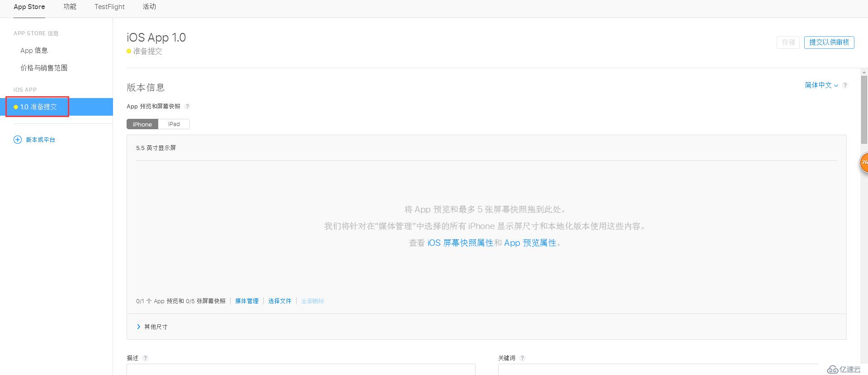Screen dimensions: 868x375
Task: Open the TestFlight tab
Action: [109, 7]
